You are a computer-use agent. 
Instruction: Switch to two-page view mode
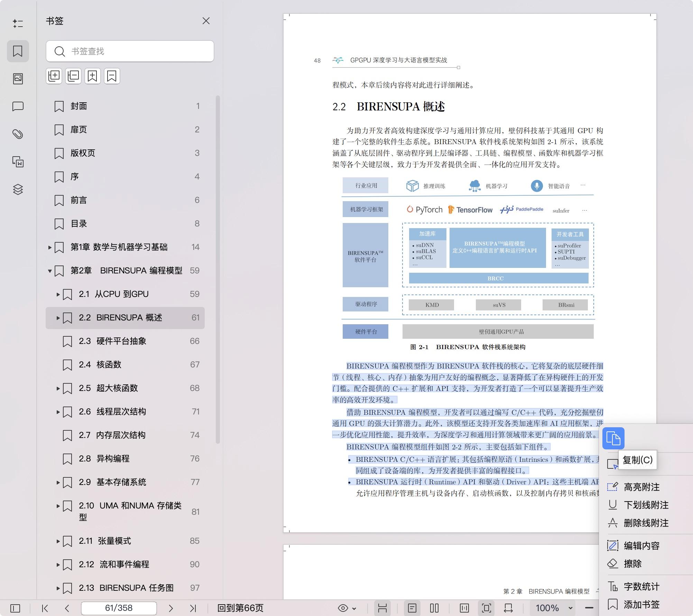(x=434, y=608)
